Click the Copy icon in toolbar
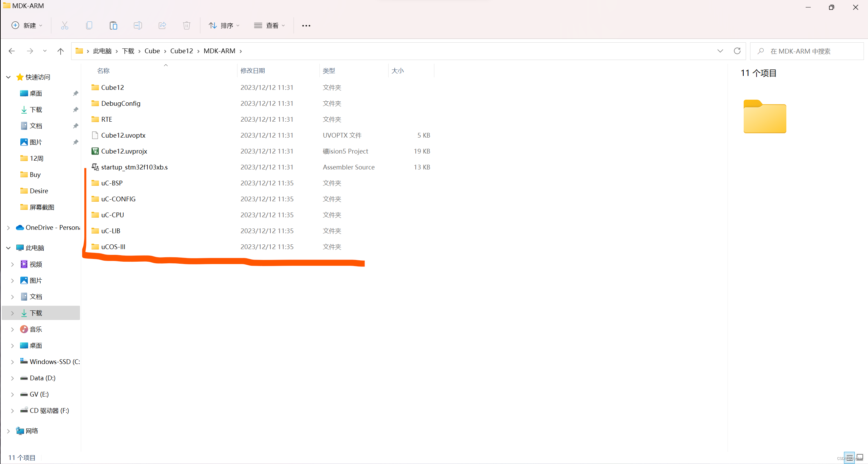Viewport: 868px width, 464px height. pos(89,25)
